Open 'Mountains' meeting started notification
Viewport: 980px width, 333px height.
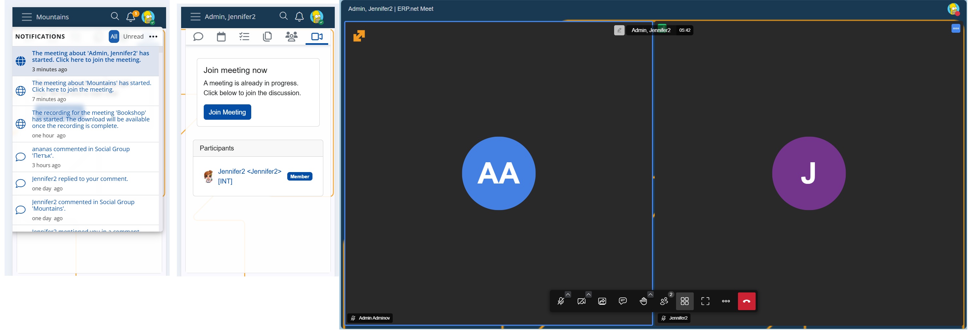pos(85,91)
